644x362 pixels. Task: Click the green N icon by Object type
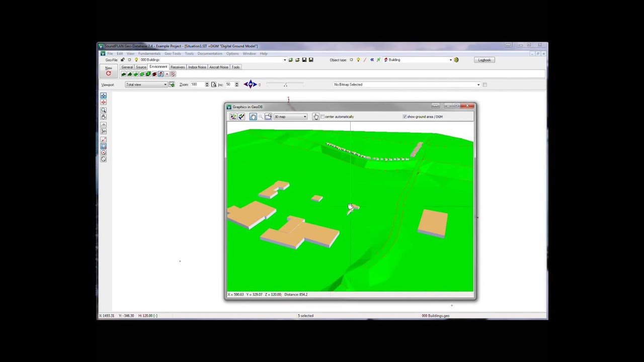378,60
